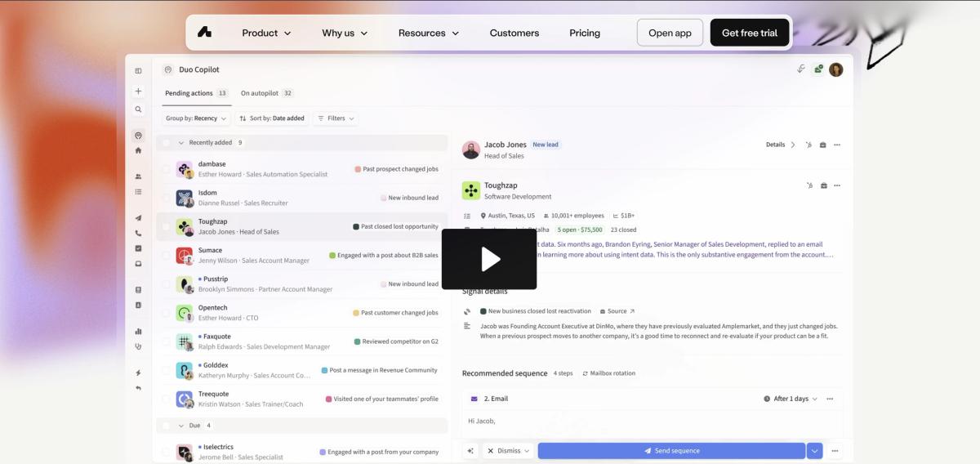
Task: Open the inbox icon in the sidebar
Action: point(138,264)
